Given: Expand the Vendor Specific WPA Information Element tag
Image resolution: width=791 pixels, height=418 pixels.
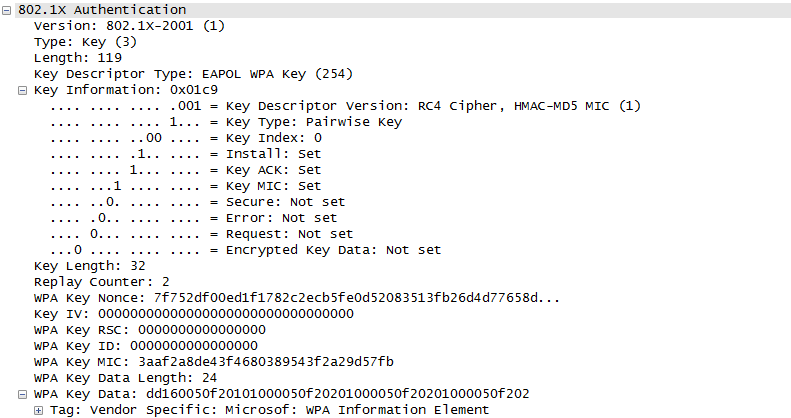Looking at the screenshot, I should pos(39,410).
